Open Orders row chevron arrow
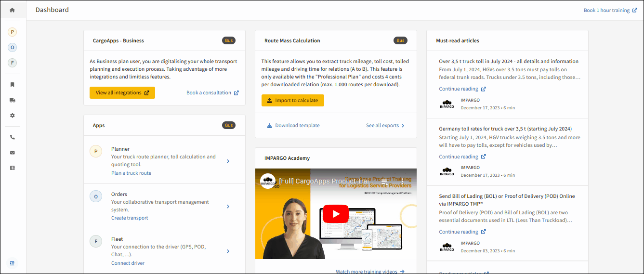 228,206
